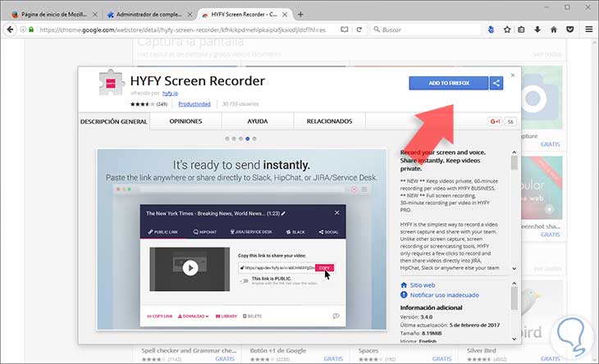
Task: Open the AYUDA tab
Action: point(258,121)
